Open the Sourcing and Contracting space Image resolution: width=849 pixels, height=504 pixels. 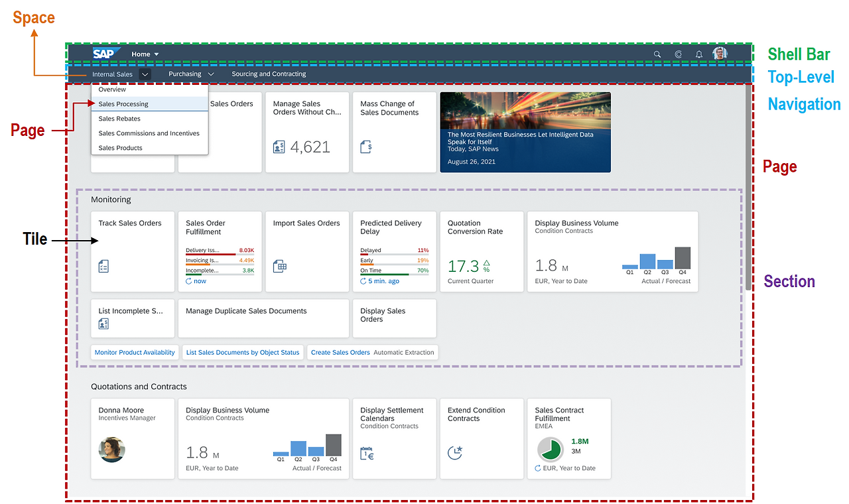coord(269,74)
